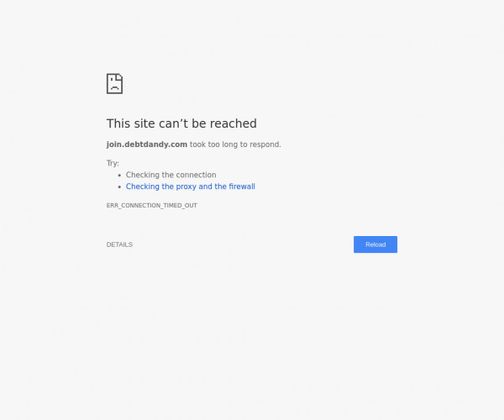
Task: Click the word "respond" in the error message
Action: tap(265, 144)
